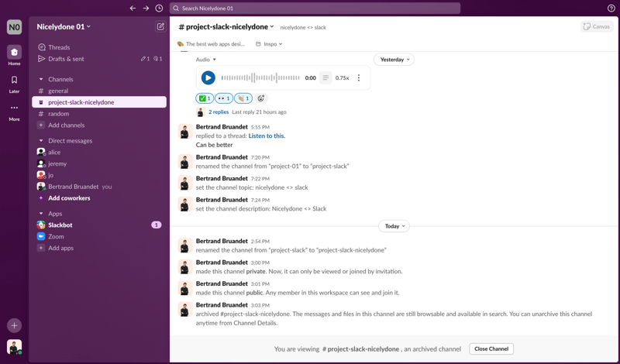The width and height of the screenshot is (620, 364).
Task: Toggle the eyes reaction
Action: click(x=224, y=98)
